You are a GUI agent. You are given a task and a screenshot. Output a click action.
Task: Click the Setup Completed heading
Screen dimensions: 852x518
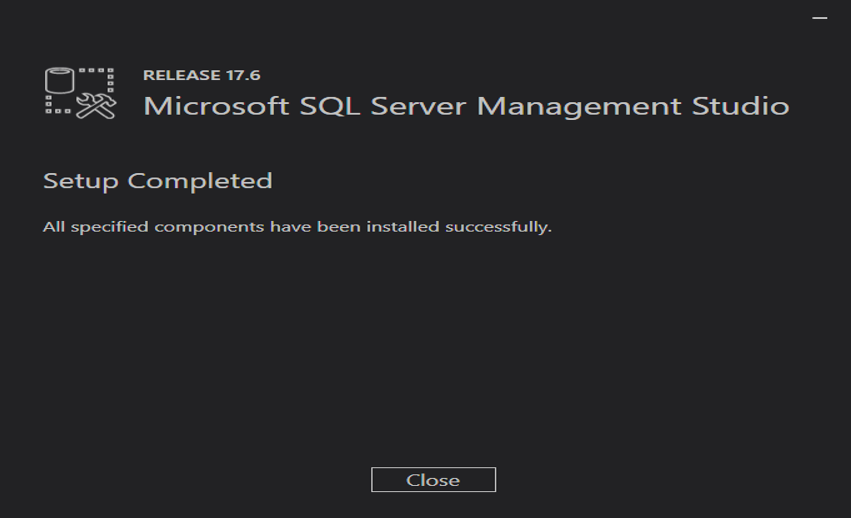(x=158, y=181)
